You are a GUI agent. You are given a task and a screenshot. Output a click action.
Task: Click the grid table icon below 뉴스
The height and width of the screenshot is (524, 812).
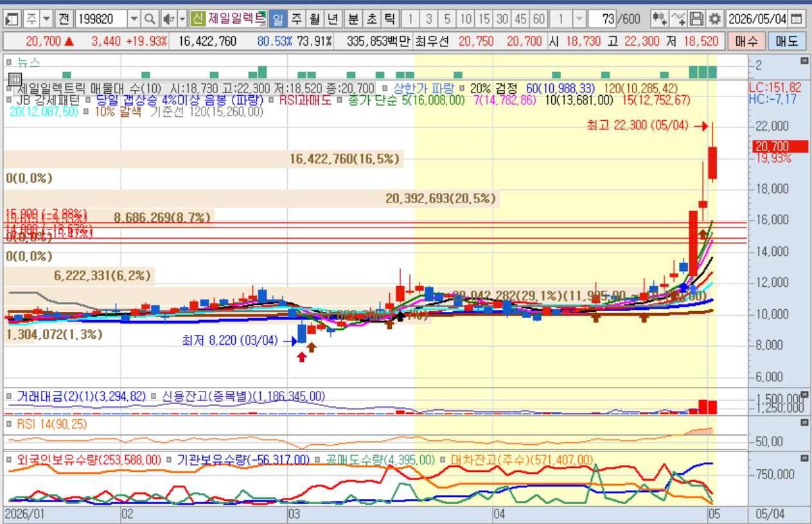pos(14,80)
